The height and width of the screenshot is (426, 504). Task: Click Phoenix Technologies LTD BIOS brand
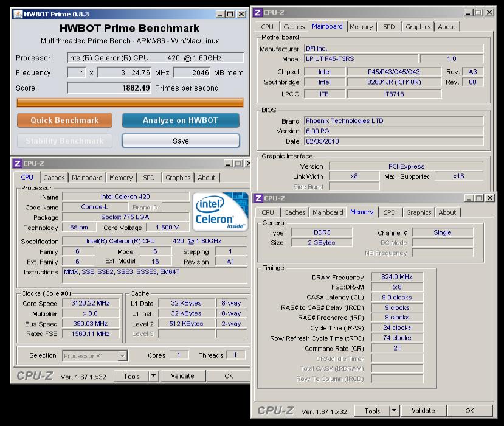394,120
